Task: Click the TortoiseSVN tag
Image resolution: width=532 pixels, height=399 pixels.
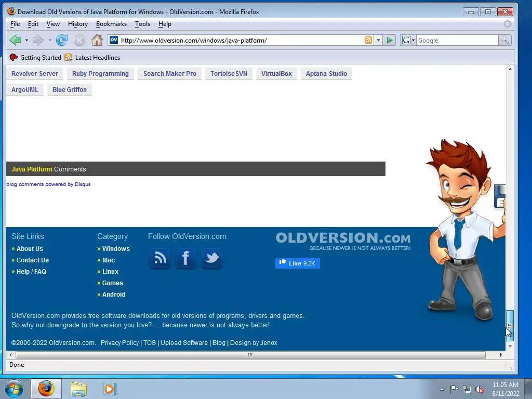Action: pos(229,74)
